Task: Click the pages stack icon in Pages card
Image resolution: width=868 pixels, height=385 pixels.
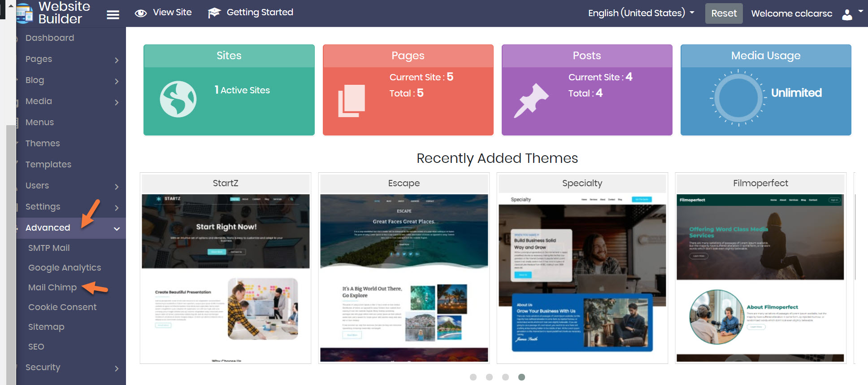Action: pos(351,101)
